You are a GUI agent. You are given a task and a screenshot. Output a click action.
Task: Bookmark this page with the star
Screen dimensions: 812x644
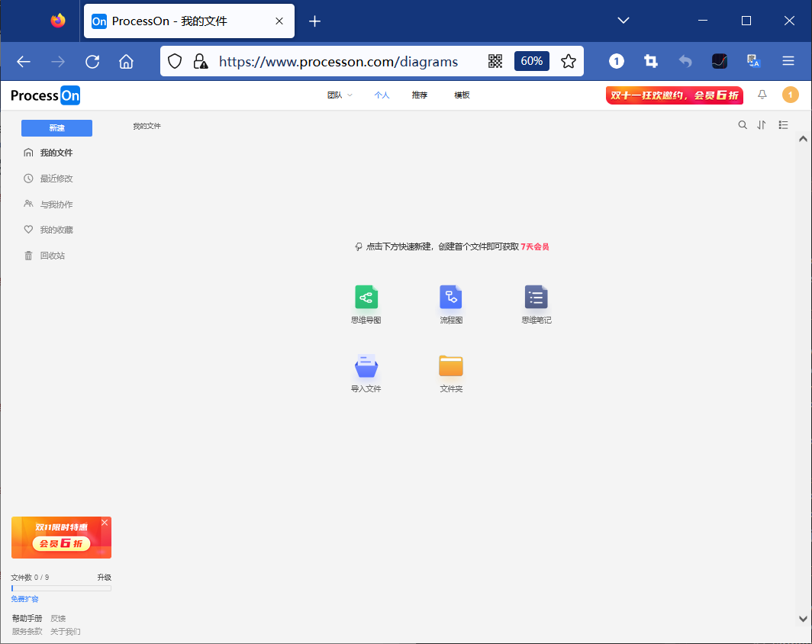(x=569, y=62)
